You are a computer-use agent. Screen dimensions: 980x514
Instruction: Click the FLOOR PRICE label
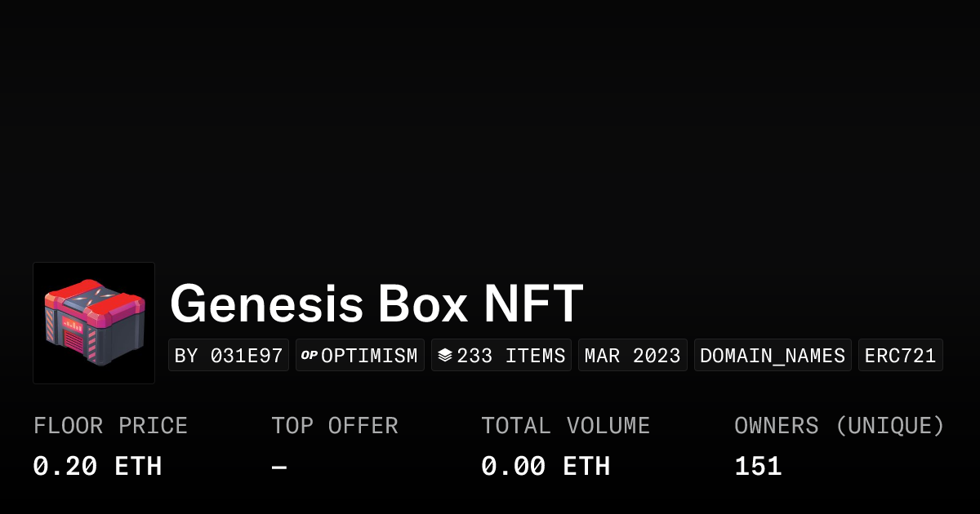110,426
